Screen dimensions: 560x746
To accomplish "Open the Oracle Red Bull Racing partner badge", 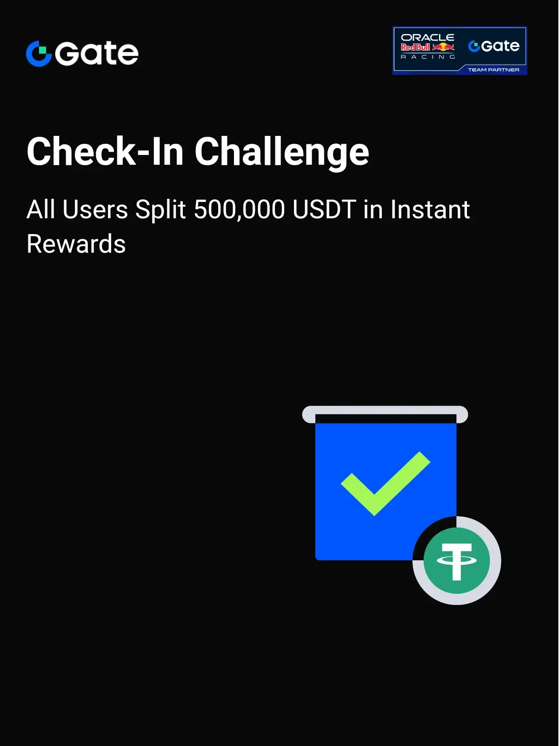I will [x=460, y=50].
